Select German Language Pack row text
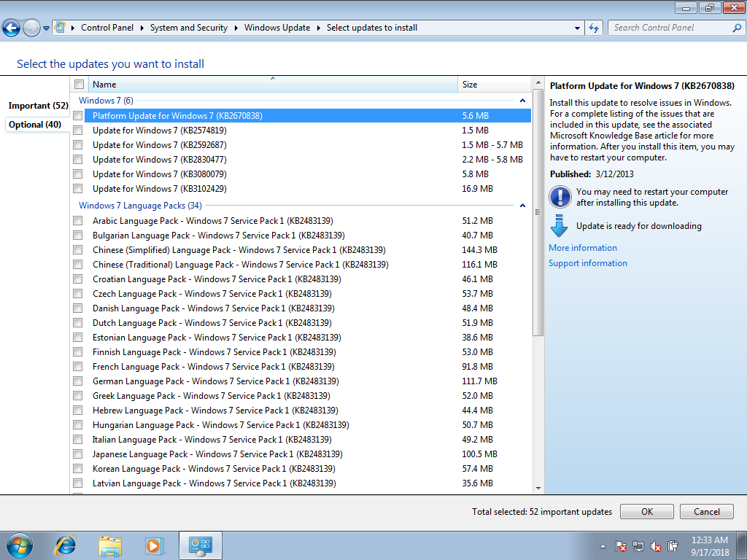The height and width of the screenshot is (560, 747). [x=216, y=381]
